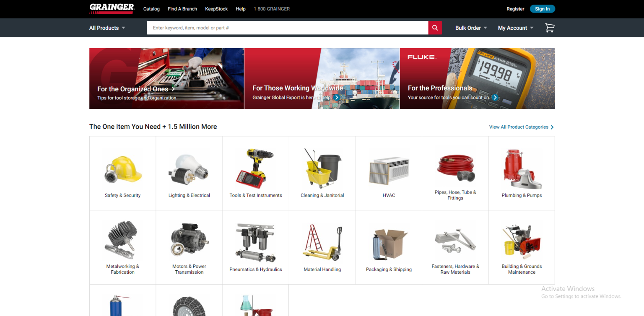Focus the keyword search input field
Image resolution: width=644 pixels, height=316 pixels.
(287, 28)
